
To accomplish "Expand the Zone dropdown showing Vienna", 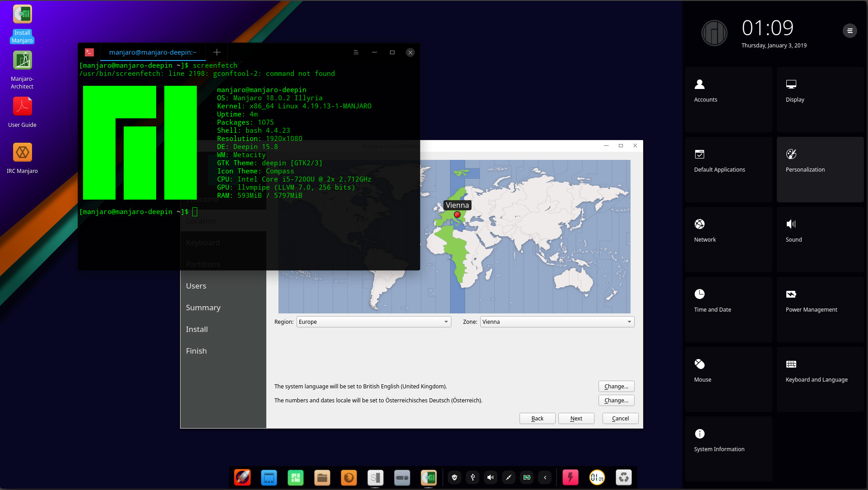I will [557, 322].
